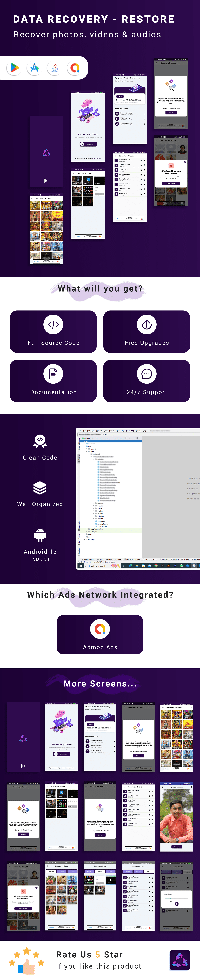200x980 pixels.
Task: Open Illustrator from the taskbar
Action: coord(169,566)
